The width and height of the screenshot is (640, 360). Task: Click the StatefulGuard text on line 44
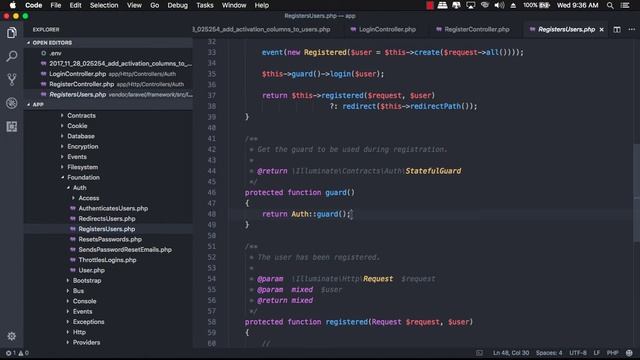coord(433,171)
